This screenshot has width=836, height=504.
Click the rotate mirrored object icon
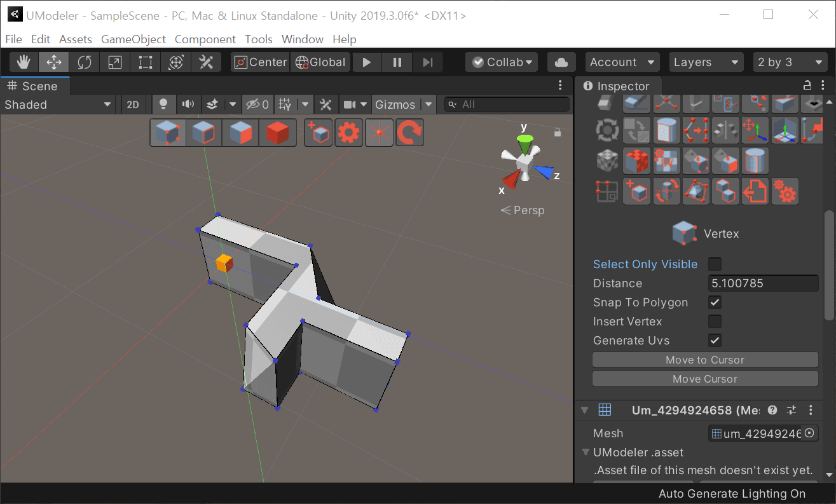coord(666,191)
